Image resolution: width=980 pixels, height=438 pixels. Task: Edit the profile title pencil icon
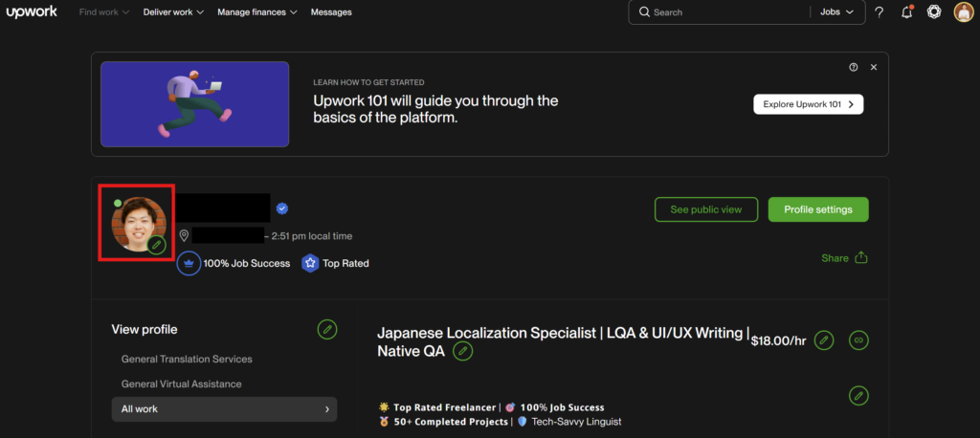tap(462, 351)
